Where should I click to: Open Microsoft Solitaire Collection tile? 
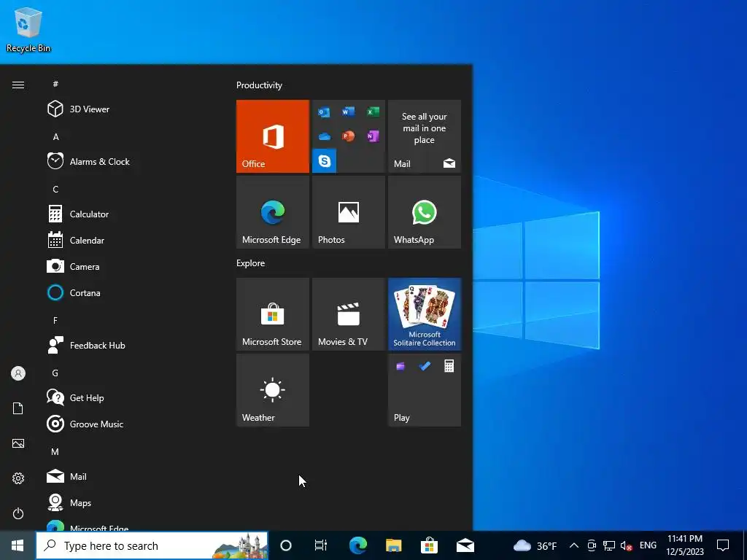425,314
